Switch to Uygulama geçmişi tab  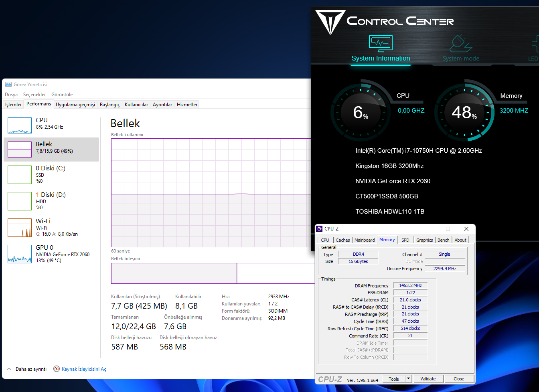coord(75,105)
